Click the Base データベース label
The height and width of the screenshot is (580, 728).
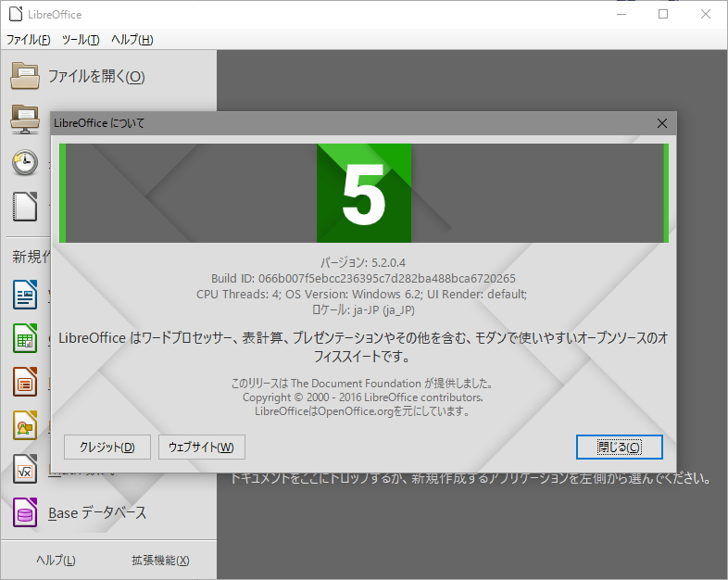click(97, 512)
